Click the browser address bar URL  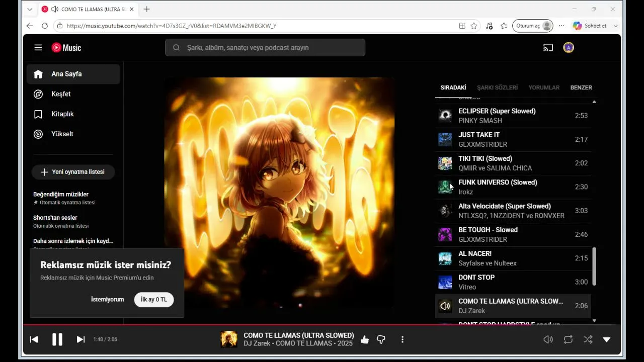point(171,26)
